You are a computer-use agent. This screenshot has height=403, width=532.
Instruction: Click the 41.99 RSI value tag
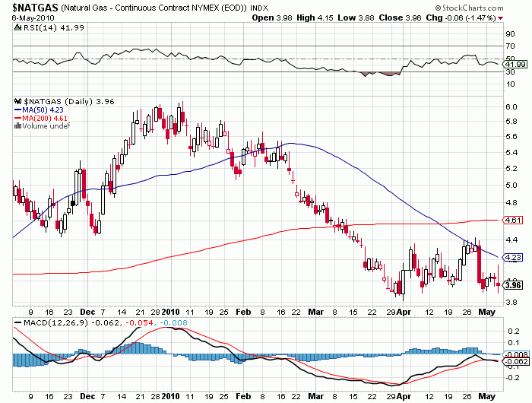[x=515, y=64]
